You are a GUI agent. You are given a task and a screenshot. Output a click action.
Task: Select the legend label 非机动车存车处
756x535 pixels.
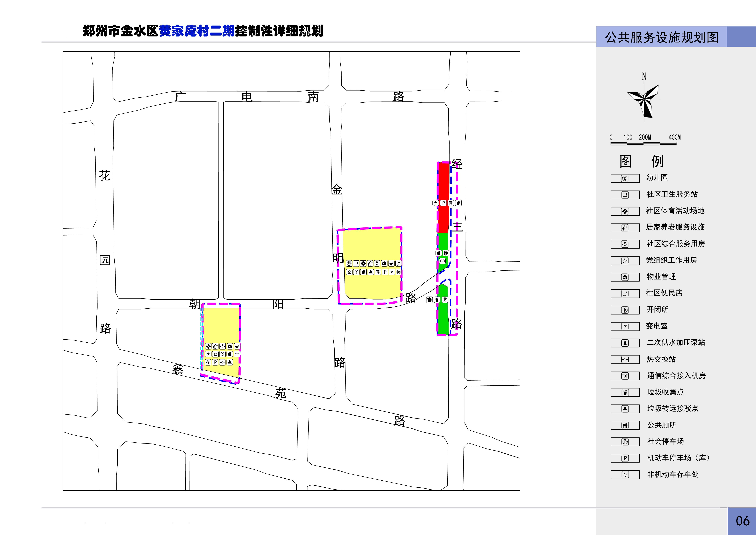[x=673, y=474]
